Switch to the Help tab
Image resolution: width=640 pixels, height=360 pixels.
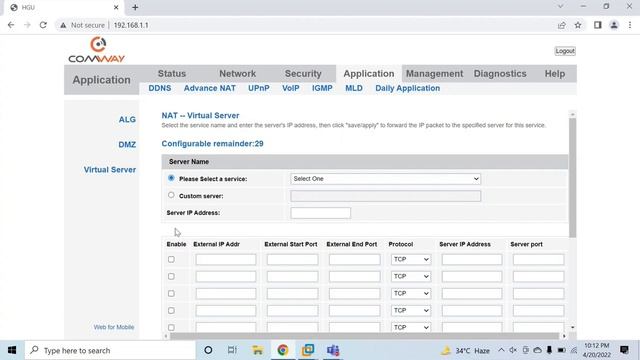pyautogui.click(x=555, y=74)
